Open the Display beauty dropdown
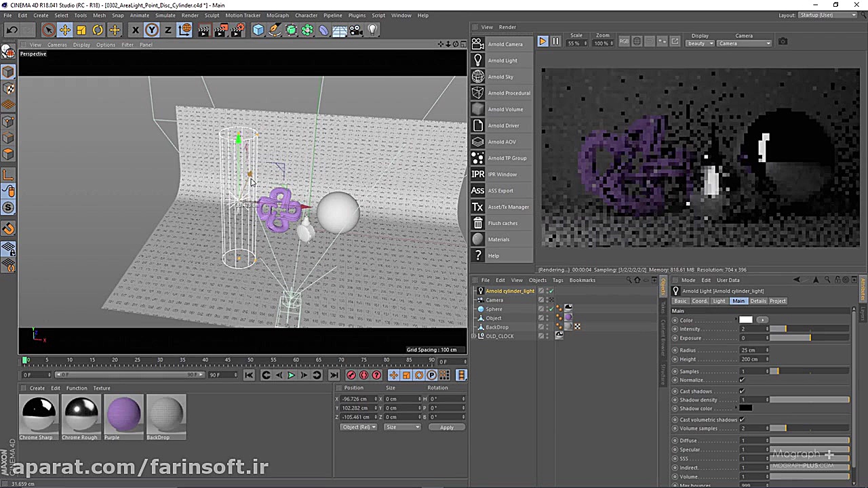868x488 pixels. coord(700,43)
